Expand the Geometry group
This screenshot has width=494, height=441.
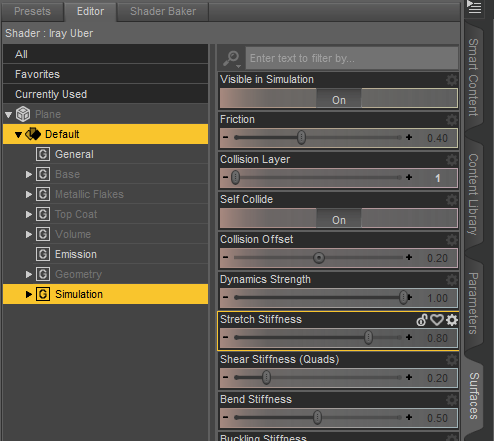(x=29, y=274)
